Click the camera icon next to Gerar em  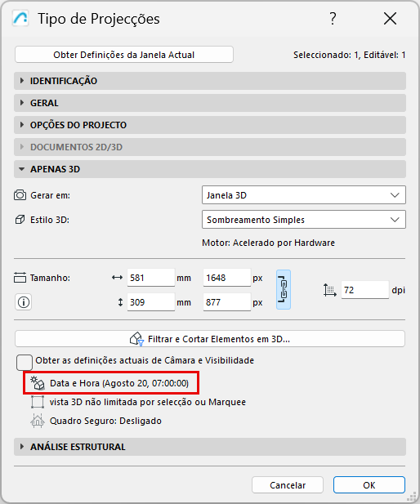20,195
